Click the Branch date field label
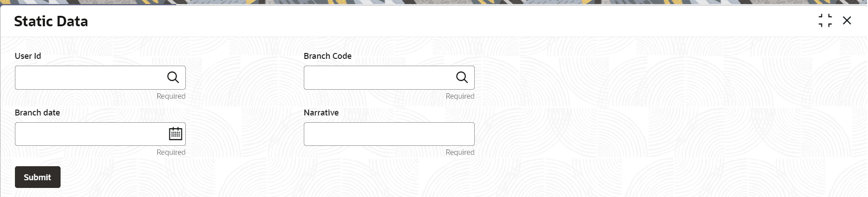The height and width of the screenshot is (197, 868). click(38, 112)
